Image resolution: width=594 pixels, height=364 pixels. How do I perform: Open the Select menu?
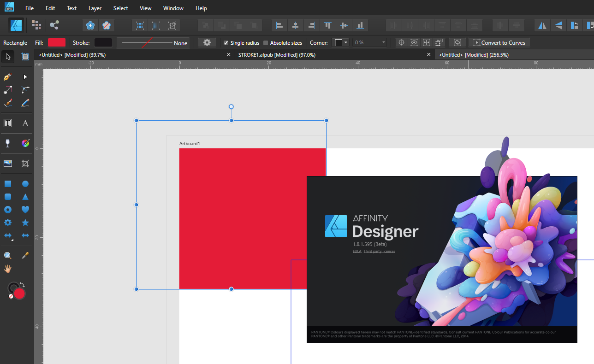(x=121, y=8)
